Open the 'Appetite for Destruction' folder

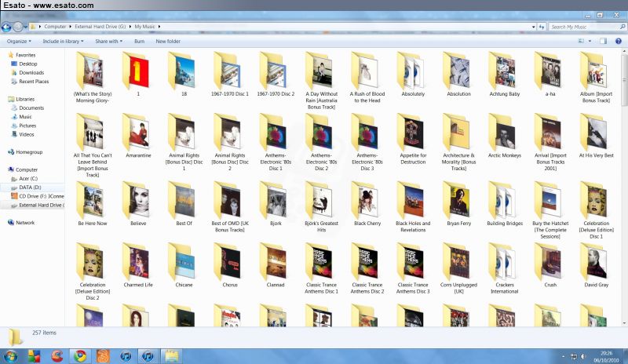click(x=413, y=140)
